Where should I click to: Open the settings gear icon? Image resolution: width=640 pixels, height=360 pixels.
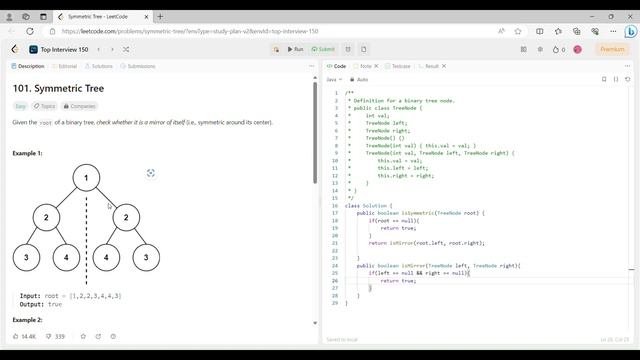point(540,49)
